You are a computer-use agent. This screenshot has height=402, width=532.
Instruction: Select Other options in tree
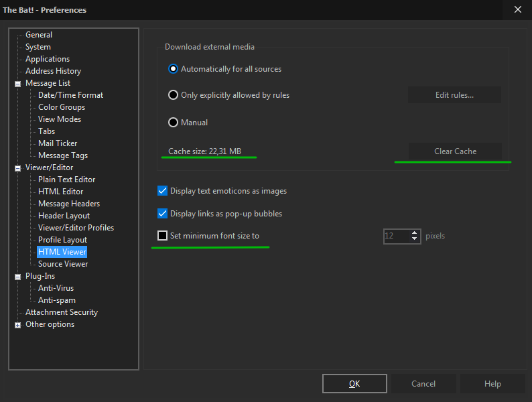click(x=50, y=324)
